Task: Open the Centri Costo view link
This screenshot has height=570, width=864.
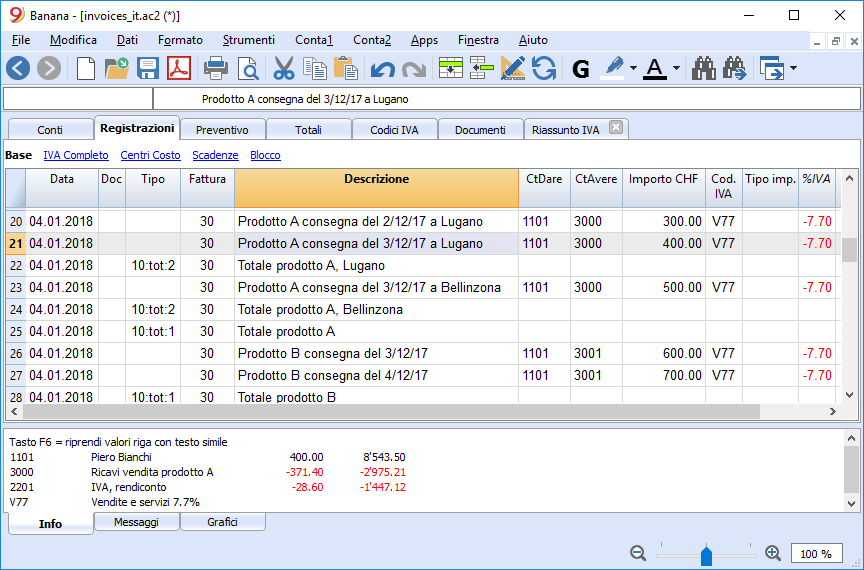Action: (x=150, y=155)
